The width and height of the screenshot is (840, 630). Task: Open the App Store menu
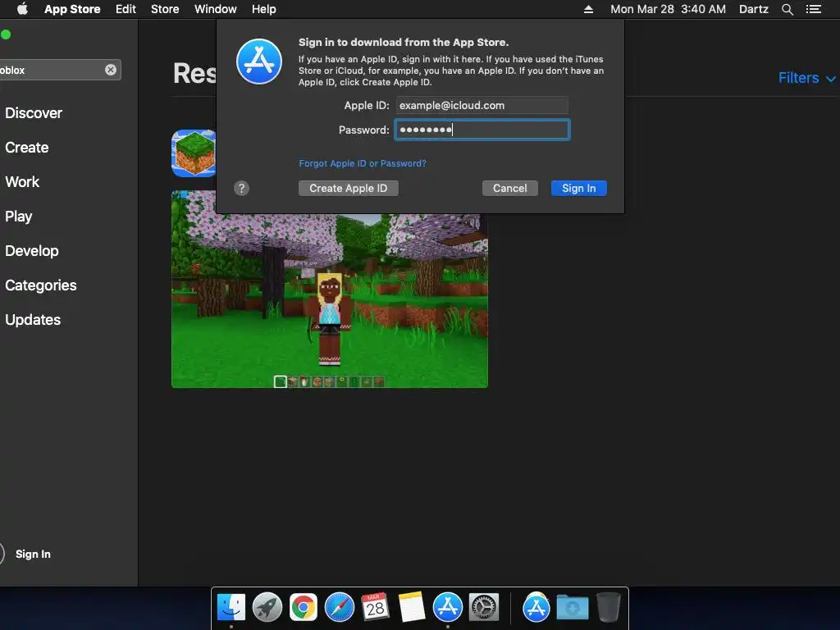coord(72,9)
